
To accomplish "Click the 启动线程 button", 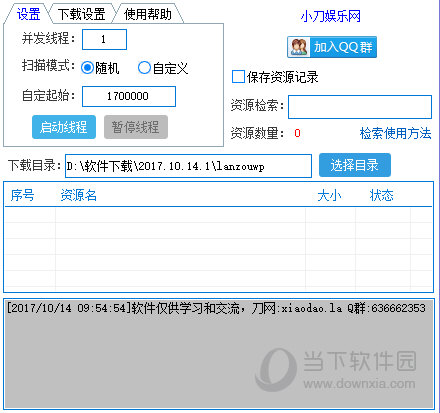I will 64,127.
